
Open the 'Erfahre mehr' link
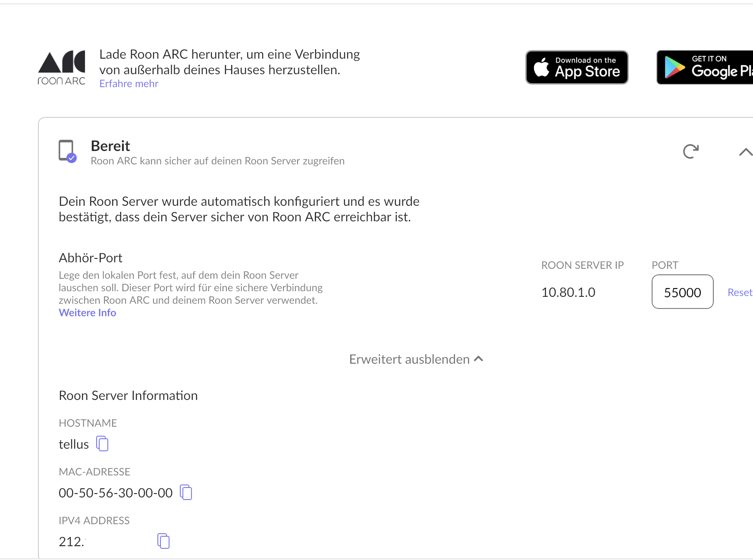pos(129,84)
